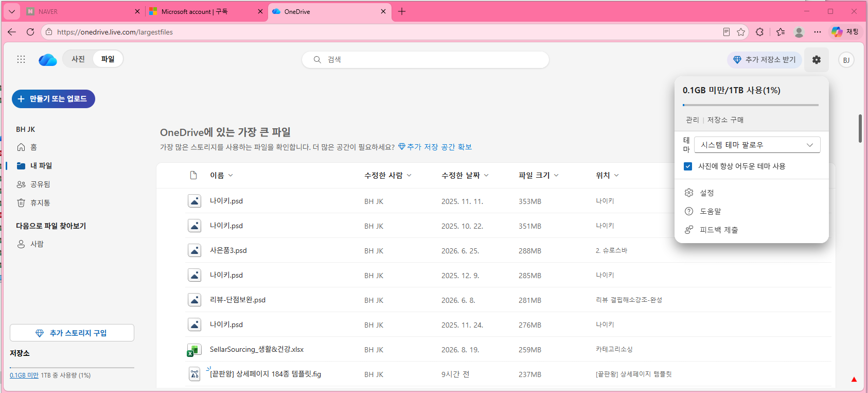Reload the page with refresh icon
This screenshot has height=393, width=868.
[30, 32]
